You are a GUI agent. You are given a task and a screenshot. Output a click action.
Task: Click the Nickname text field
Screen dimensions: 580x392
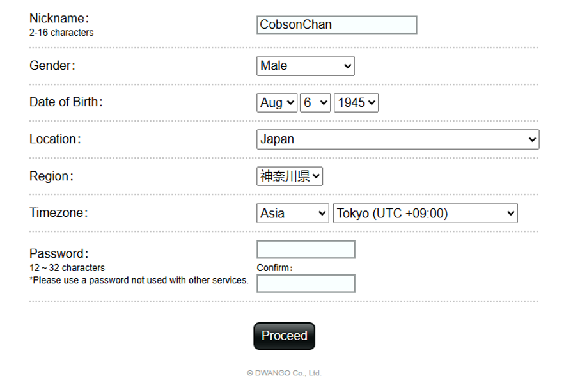[336, 25]
